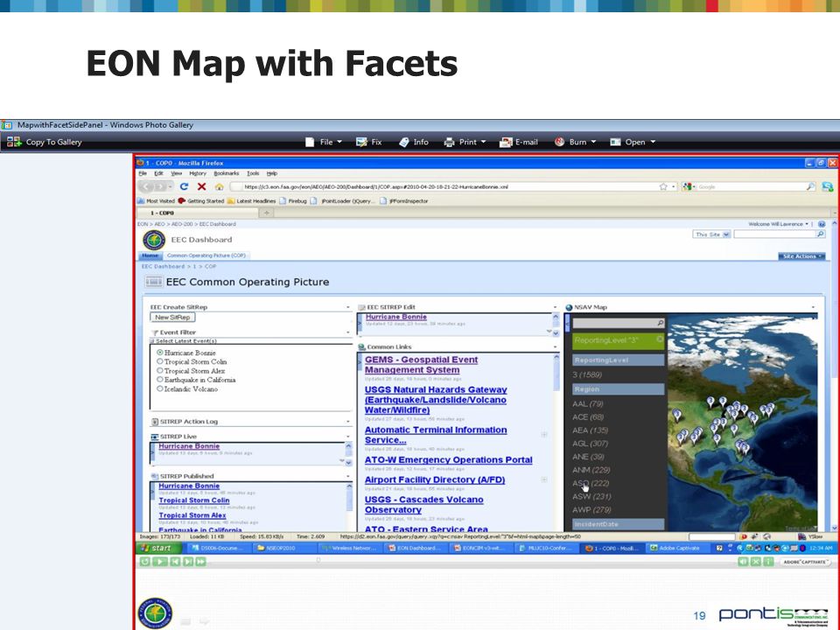The image size is (840, 630).
Task: Open the Info pane in Photo Gallery
Action: pos(414,142)
